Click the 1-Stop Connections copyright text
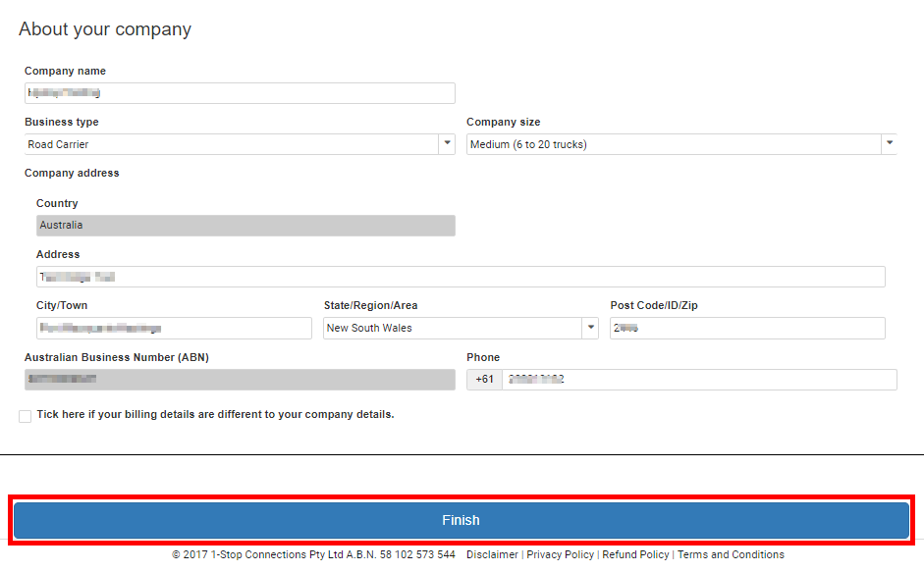The height and width of the screenshot is (572, 924). pos(313,554)
